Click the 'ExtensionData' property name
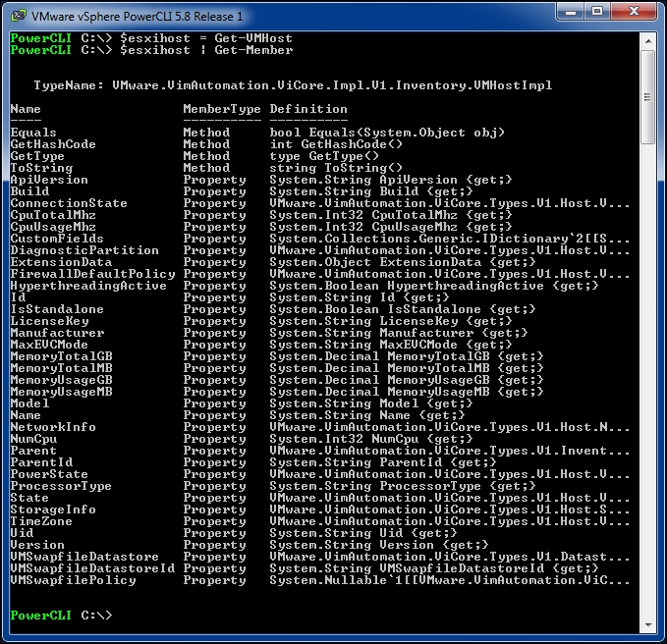Viewport: 667px width, 644px height. (x=61, y=262)
